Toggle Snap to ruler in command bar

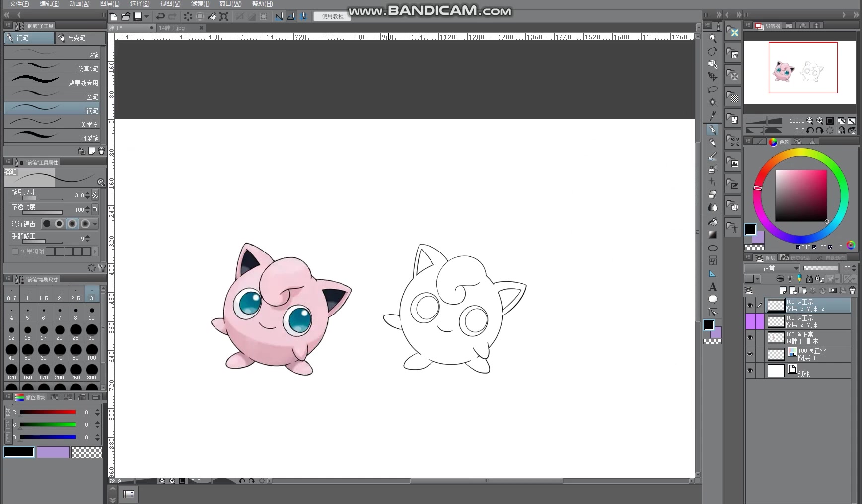280,16
